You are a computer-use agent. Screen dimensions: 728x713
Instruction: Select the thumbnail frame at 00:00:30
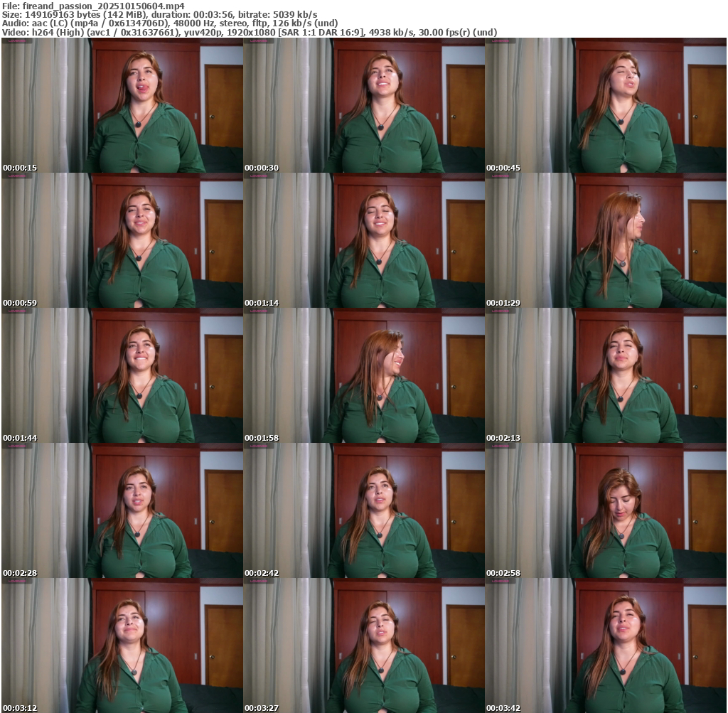tap(364, 105)
